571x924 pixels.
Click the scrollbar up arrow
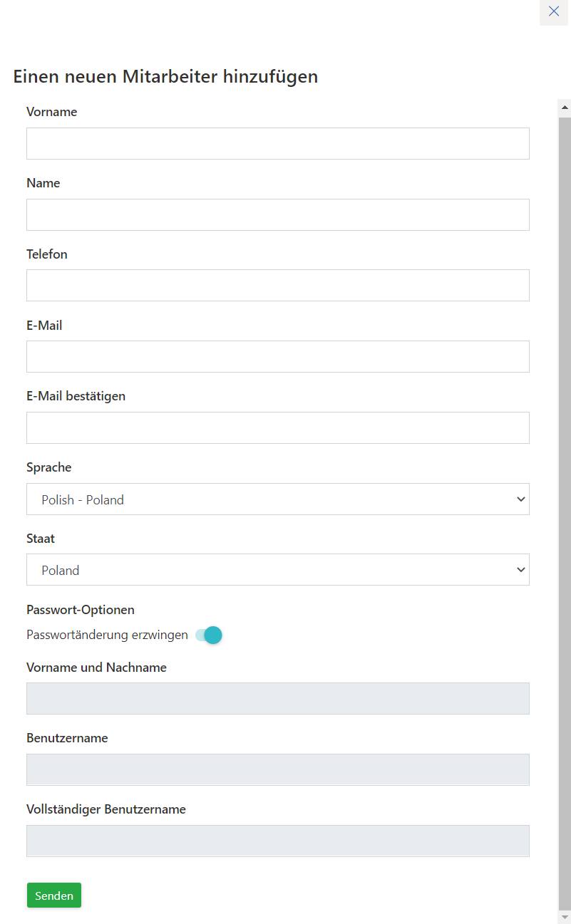point(565,108)
